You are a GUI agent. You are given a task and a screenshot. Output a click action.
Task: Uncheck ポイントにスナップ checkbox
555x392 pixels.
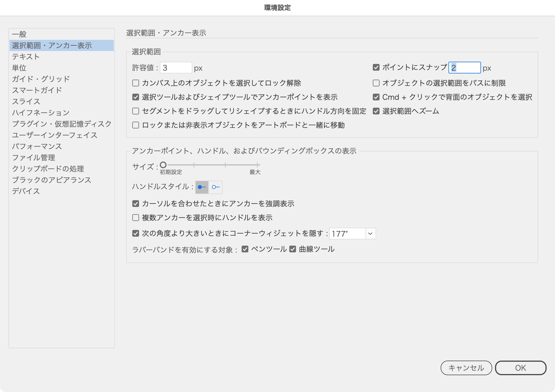pyautogui.click(x=376, y=67)
